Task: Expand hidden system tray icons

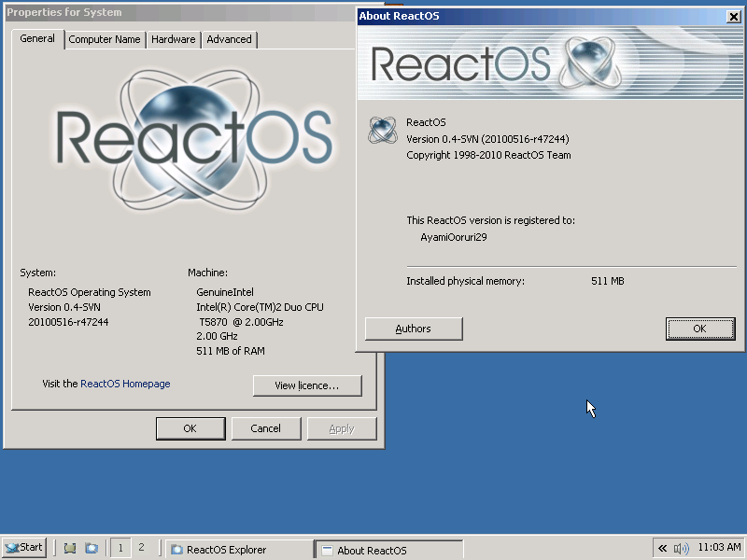Action: tap(661, 548)
